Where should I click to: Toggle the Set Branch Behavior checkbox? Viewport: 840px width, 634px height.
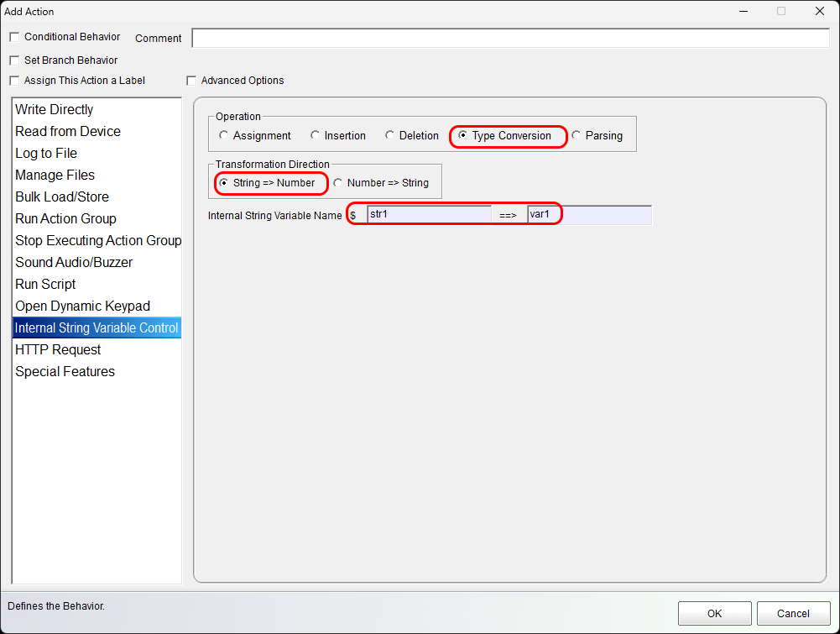click(x=14, y=60)
